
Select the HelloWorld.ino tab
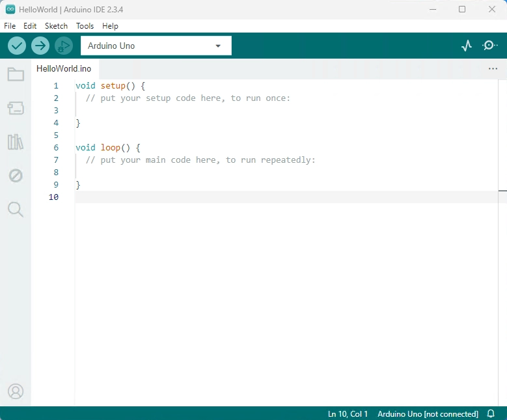[x=64, y=68]
